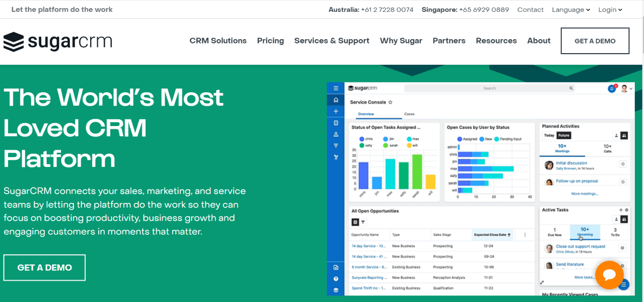
Task: Click the GET A DEMO button in header
Action: coord(595,41)
